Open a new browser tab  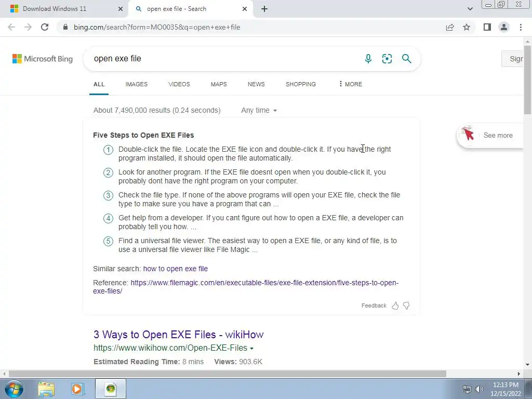264,9
